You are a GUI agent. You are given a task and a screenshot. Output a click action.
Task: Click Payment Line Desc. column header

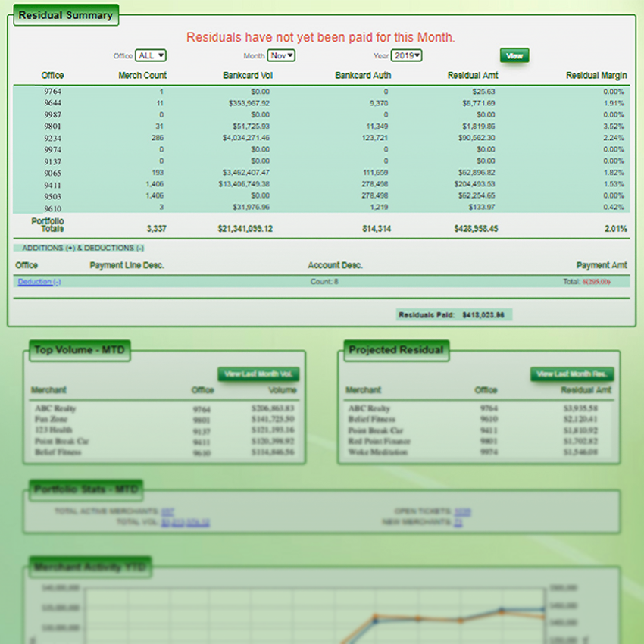127,265
